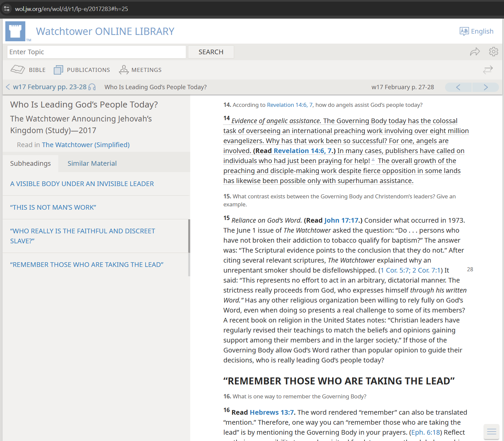
Task: Open the Meetings menu item
Action: 140,70
